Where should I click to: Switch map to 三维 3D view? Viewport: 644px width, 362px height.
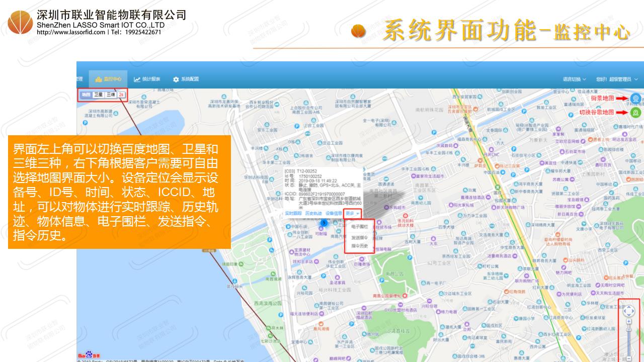(x=110, y=95)
